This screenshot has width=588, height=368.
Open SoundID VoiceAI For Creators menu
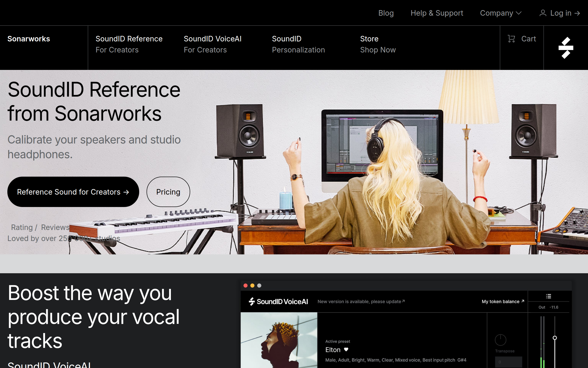click(x=213, y=44)
